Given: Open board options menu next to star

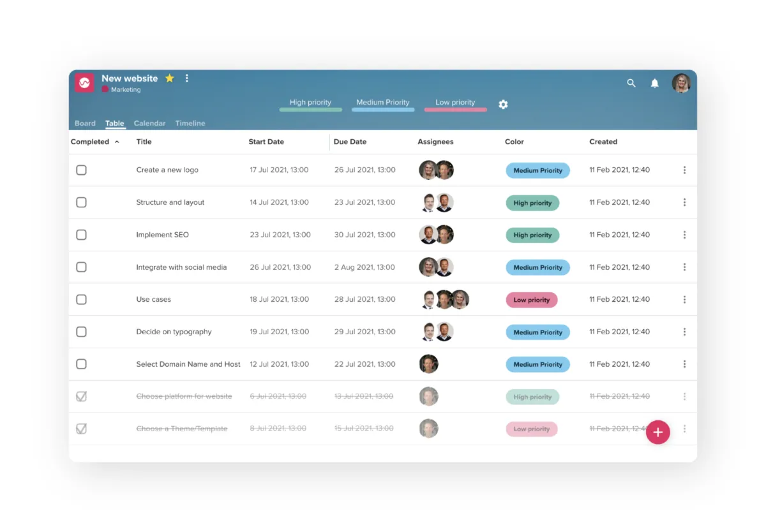Looking at the screenshot, I should pyautogui.click(x=187, y=78).
